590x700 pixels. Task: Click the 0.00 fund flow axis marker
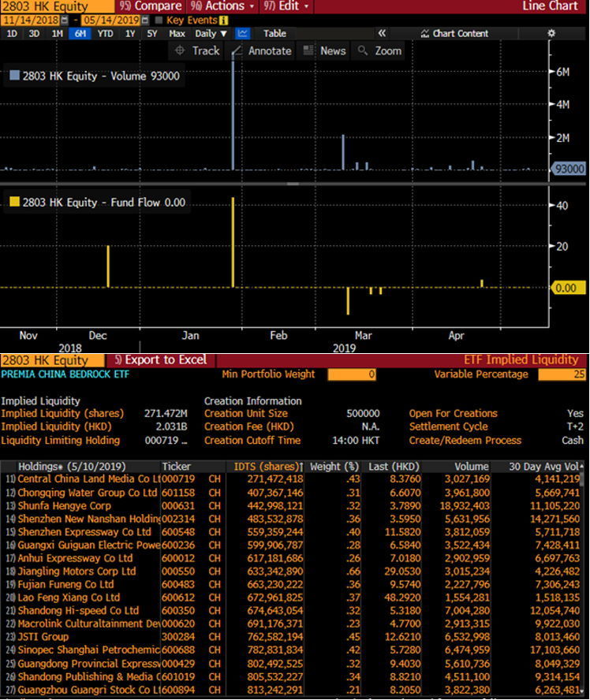click(569, 288)
